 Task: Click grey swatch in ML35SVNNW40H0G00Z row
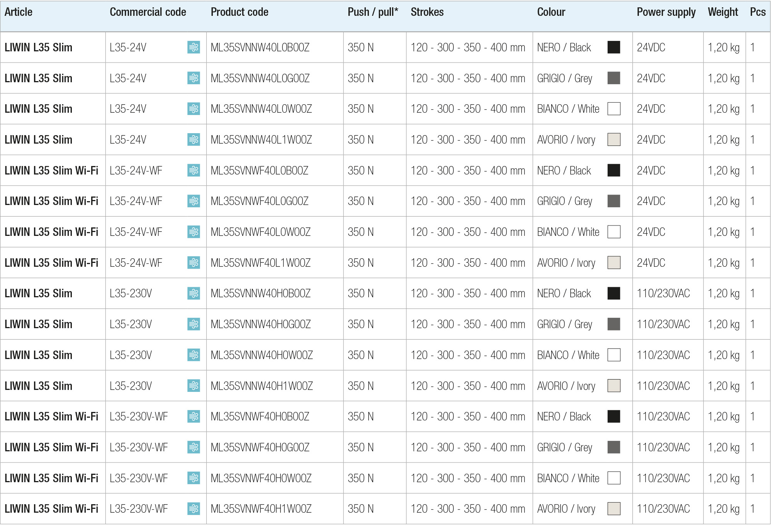coord(614,324)
